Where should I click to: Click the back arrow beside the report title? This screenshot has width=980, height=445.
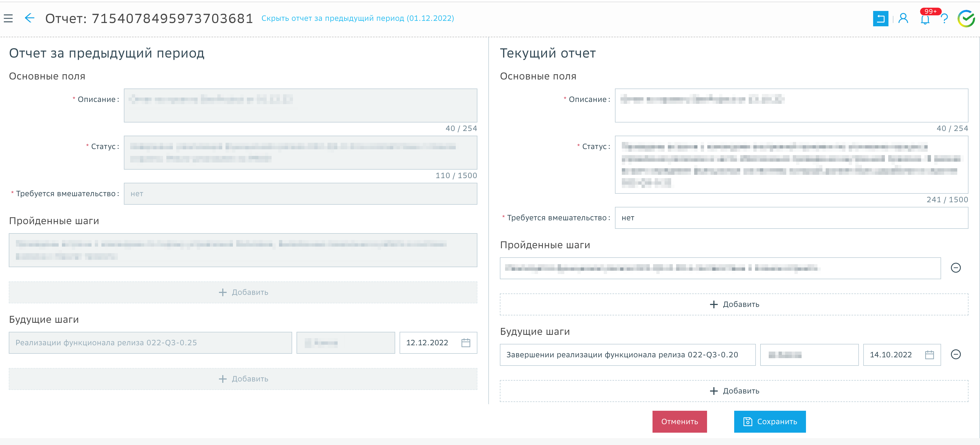click(29, 18)
